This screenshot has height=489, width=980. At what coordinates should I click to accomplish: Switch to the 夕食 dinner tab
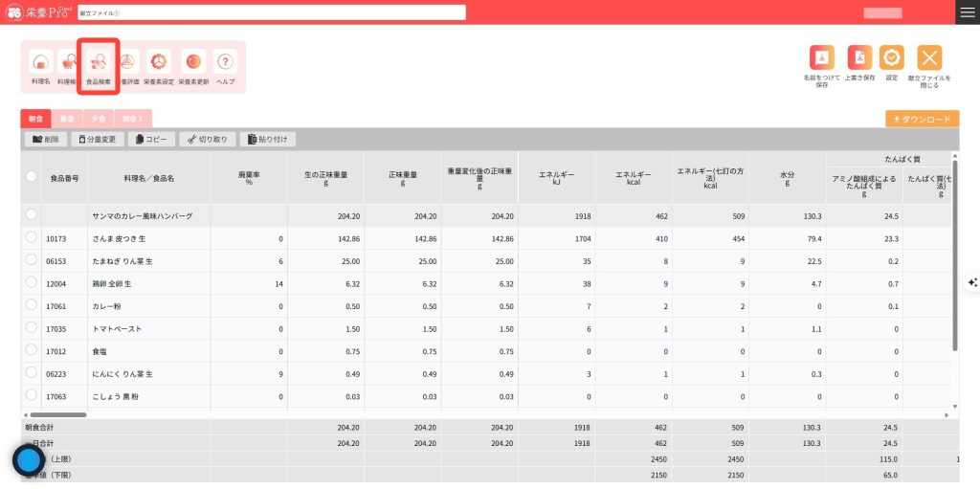[x=98, y=120]
